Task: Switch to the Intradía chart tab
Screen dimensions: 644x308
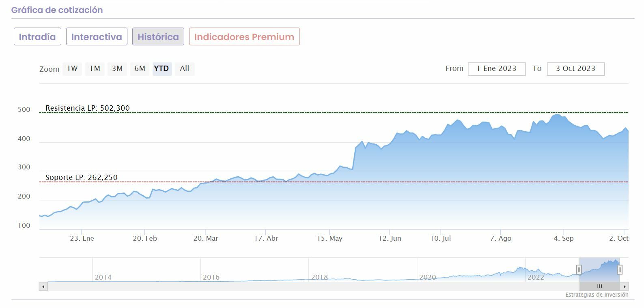Action: click(x=37, y=36)
